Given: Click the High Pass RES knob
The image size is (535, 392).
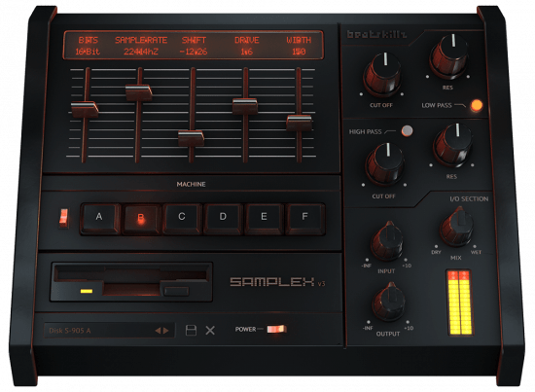Looking at the screenshot, I should (x=453, y=145).
